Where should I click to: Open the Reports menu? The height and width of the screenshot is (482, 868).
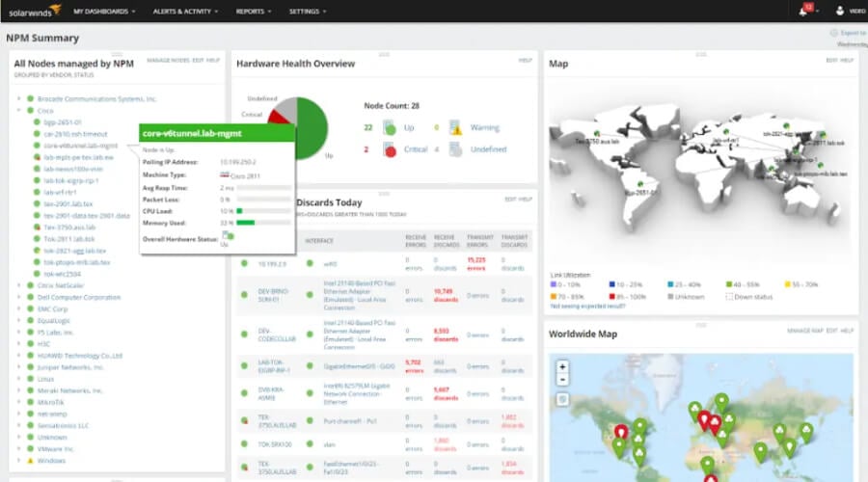click(254, 11)
